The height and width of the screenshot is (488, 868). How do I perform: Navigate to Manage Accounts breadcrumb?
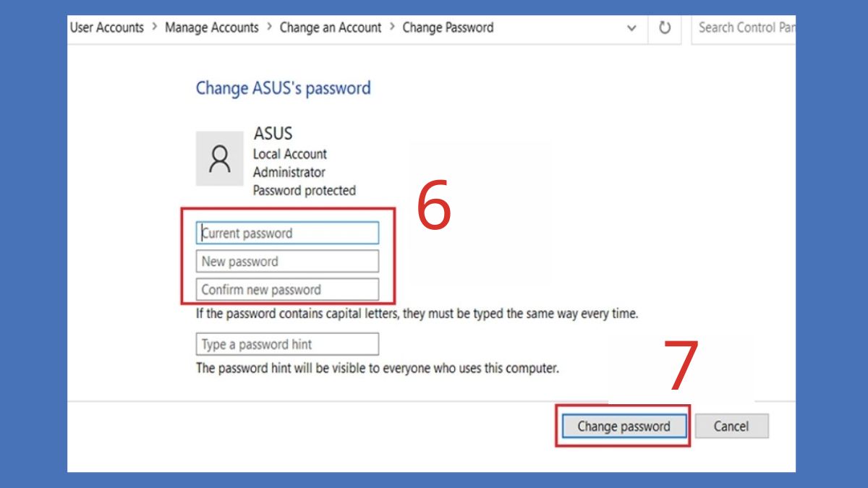coord(211,27)
